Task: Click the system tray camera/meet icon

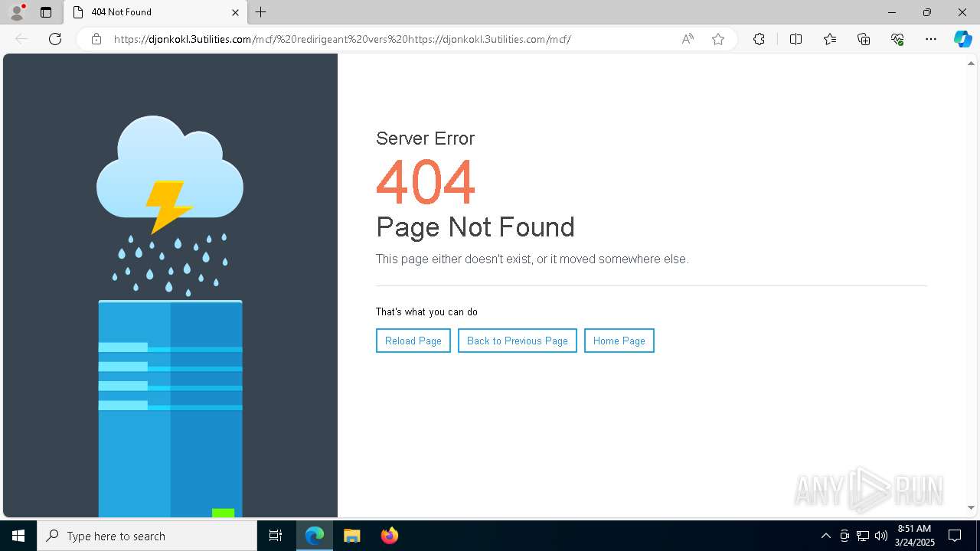Action: 844,536
